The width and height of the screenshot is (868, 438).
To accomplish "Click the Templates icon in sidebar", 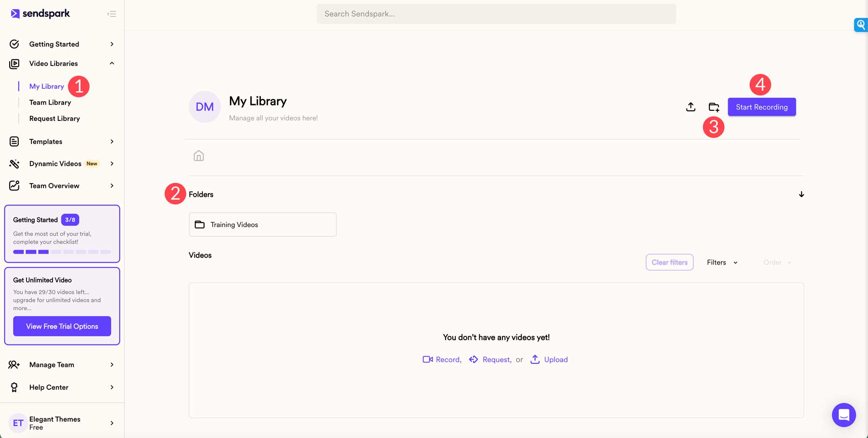I will tap(14, 141).
